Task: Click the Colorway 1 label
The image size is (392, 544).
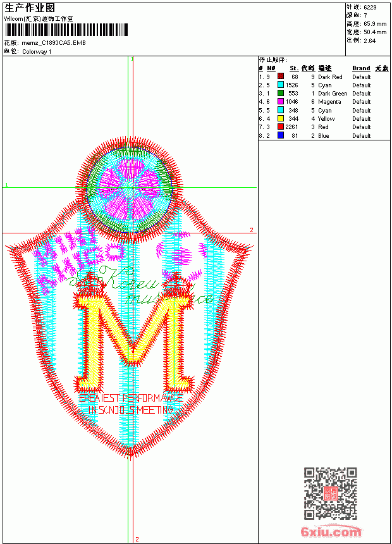Action: coord(37,51)
